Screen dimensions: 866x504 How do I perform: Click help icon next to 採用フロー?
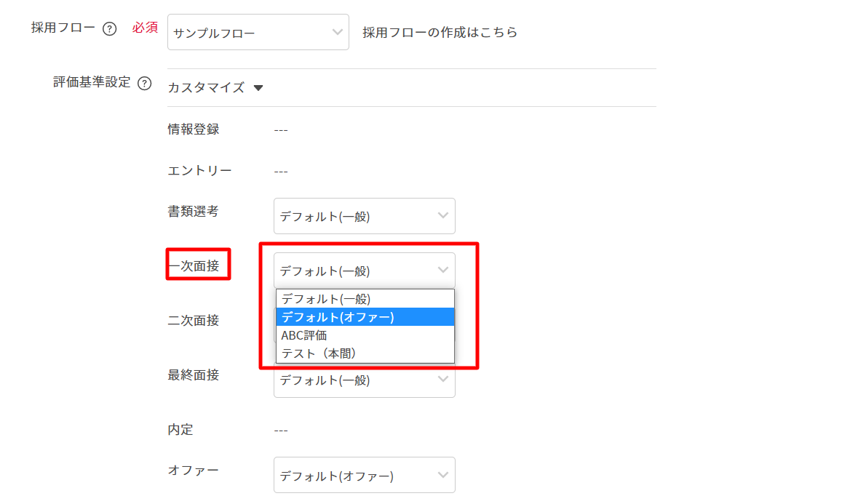point(109,29)
